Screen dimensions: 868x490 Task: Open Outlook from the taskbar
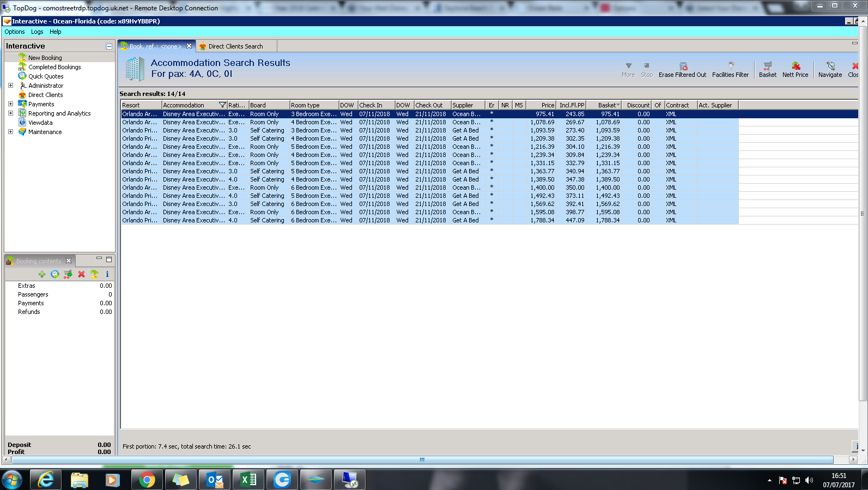tap(215, 480)
